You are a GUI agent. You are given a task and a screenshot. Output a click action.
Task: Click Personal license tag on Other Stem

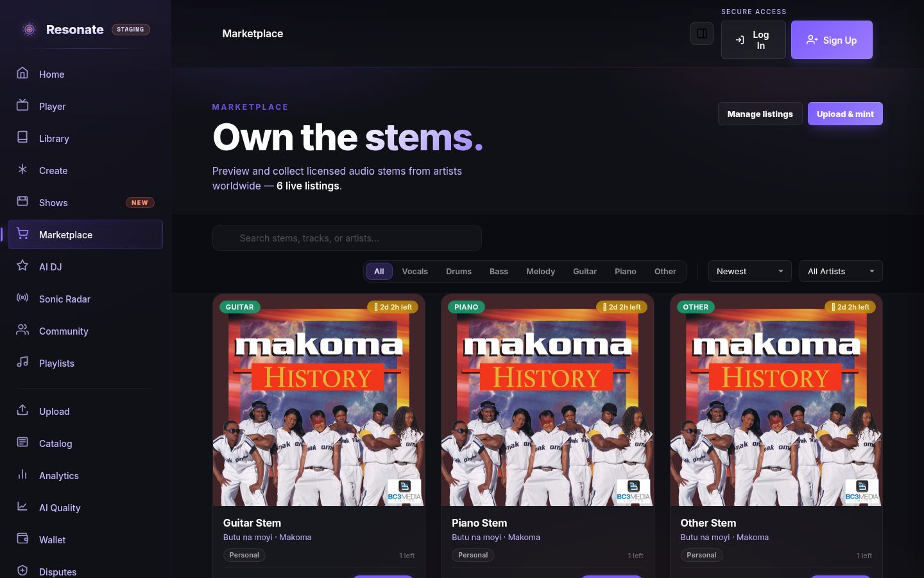701,555
